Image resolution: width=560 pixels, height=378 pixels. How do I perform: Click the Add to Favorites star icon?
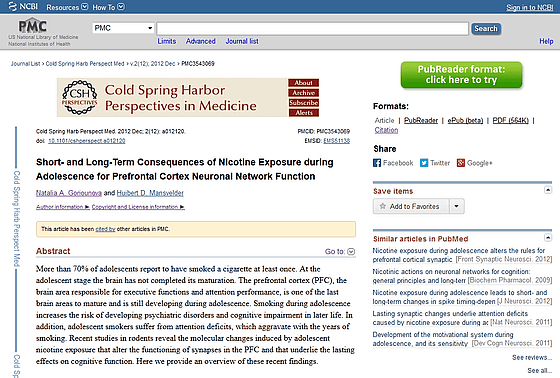[383, 206]
